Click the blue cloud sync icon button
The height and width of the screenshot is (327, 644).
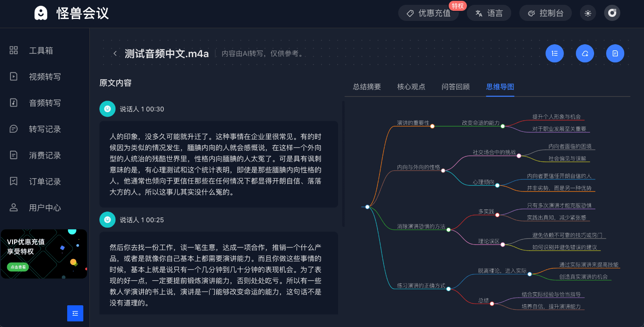[x=585, y=53]
